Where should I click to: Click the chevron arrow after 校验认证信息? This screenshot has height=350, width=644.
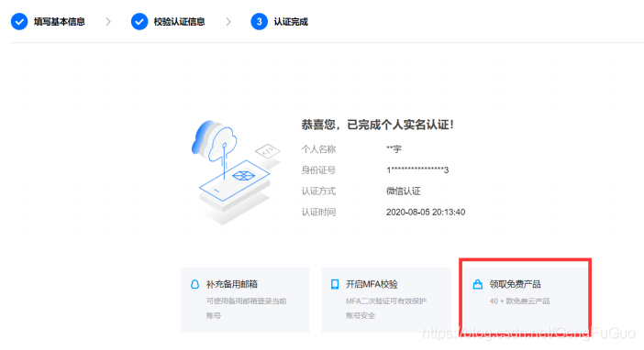click(228, 22)
